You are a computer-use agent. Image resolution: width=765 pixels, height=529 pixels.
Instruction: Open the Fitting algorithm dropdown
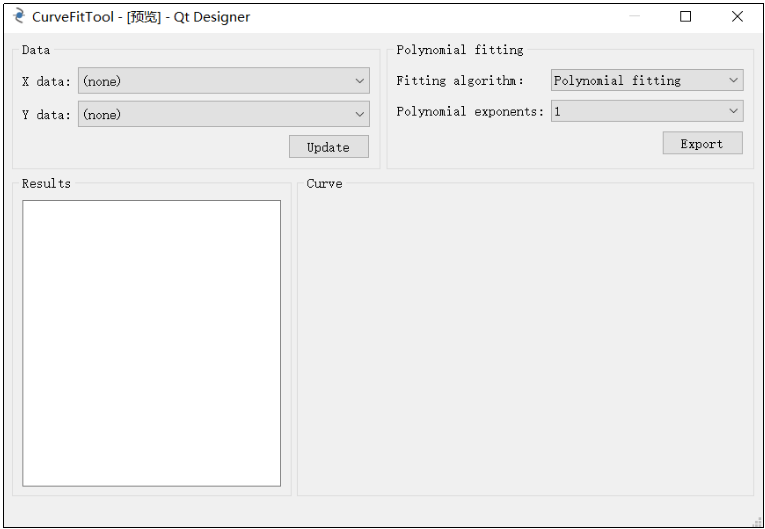pos(646,81)
